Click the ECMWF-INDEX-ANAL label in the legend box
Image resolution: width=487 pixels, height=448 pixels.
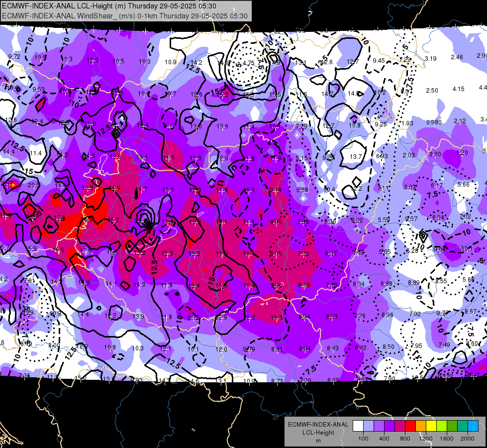point(318,425)
